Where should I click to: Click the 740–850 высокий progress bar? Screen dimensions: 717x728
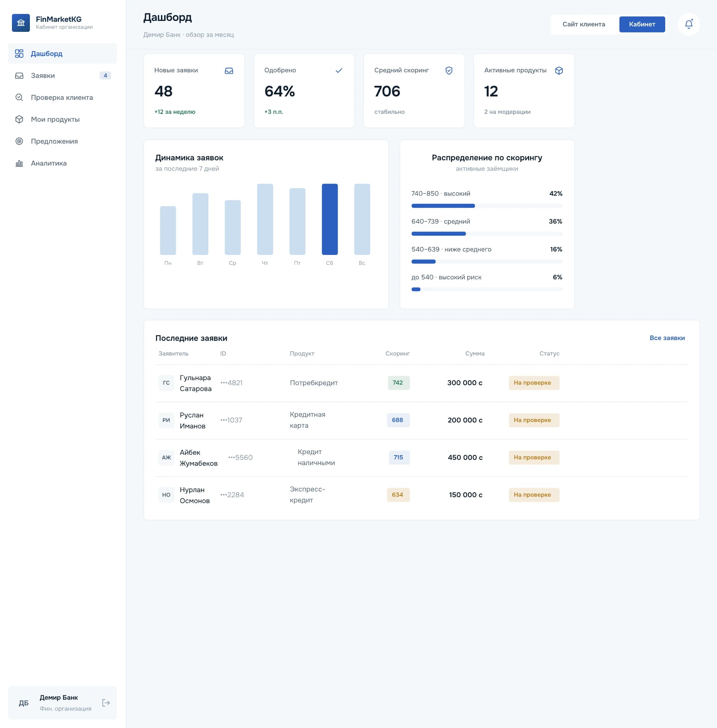(x=487, y=205)
